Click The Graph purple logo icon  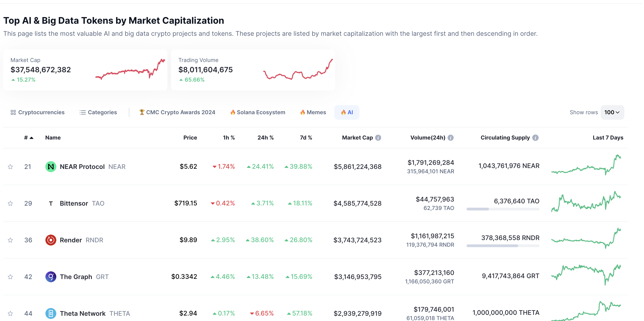click(x=50, y=277)
